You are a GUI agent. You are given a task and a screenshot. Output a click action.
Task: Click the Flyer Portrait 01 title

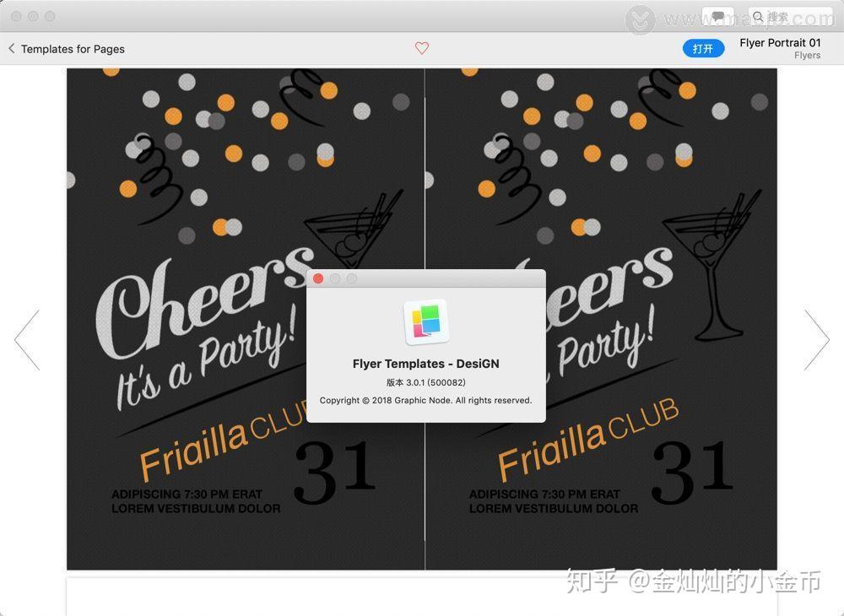click(780, 42)
